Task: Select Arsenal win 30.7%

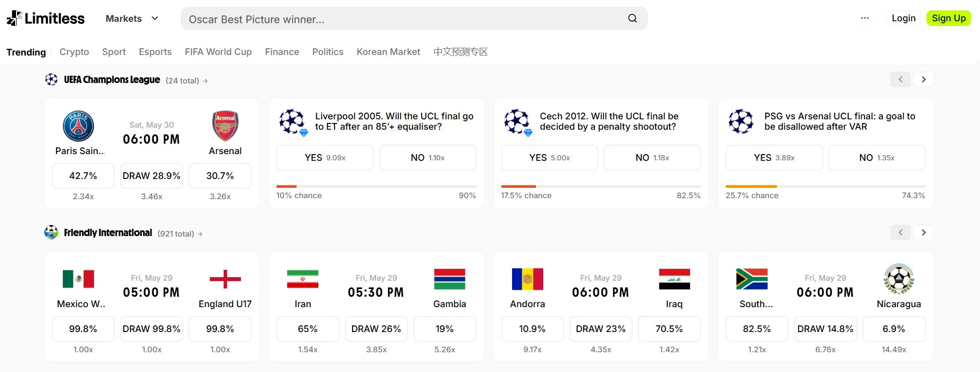Action: click(x=220, y=176)
